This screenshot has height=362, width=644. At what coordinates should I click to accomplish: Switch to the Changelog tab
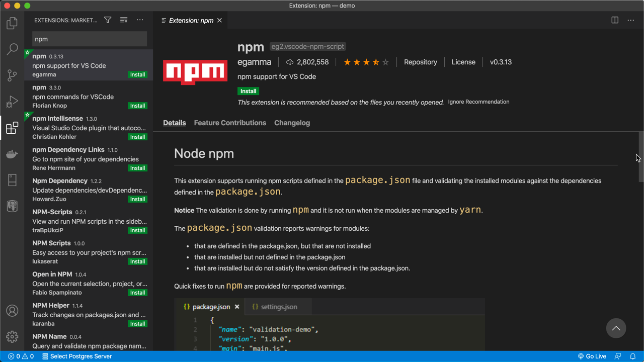pyautogui.click(x=292, y=123)
